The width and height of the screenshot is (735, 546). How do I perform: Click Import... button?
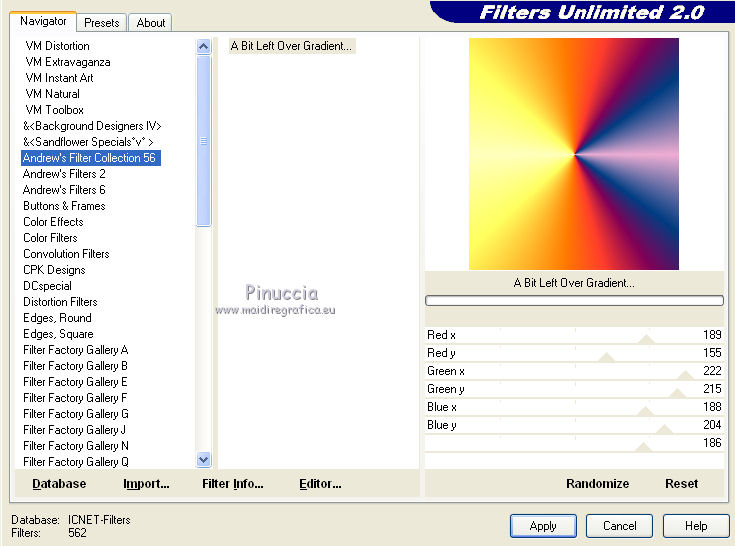146,484
